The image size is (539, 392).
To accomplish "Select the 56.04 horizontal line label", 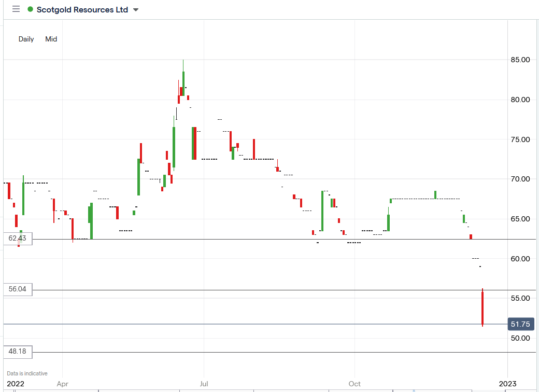I will tap(18, 289).
